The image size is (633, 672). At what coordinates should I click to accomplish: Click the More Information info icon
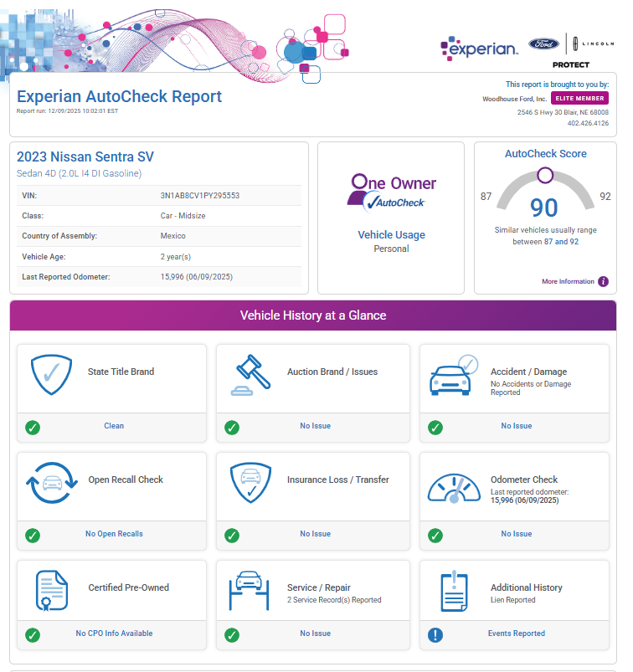click(603, 282)
